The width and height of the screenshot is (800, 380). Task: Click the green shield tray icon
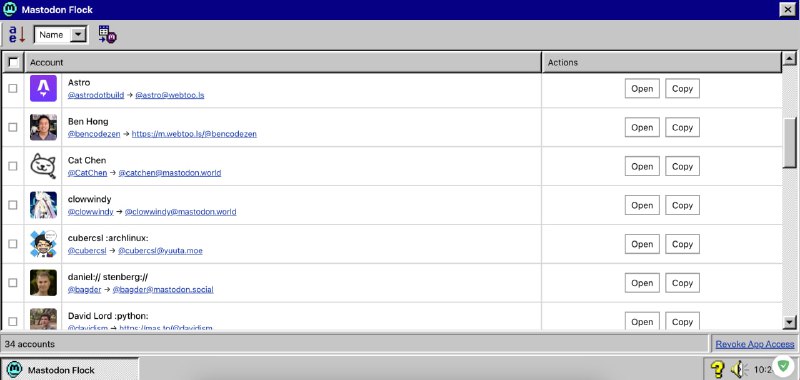point(783,365)
